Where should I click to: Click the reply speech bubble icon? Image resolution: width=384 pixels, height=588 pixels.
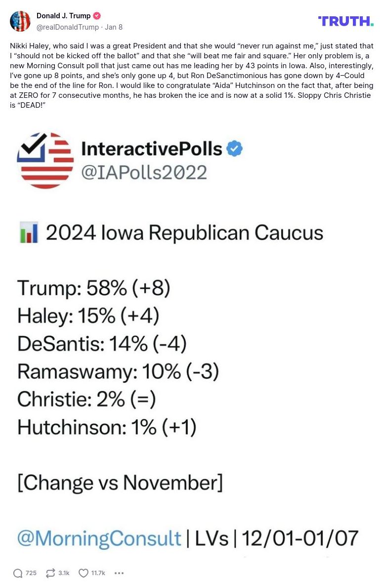(x=18, y=573)
